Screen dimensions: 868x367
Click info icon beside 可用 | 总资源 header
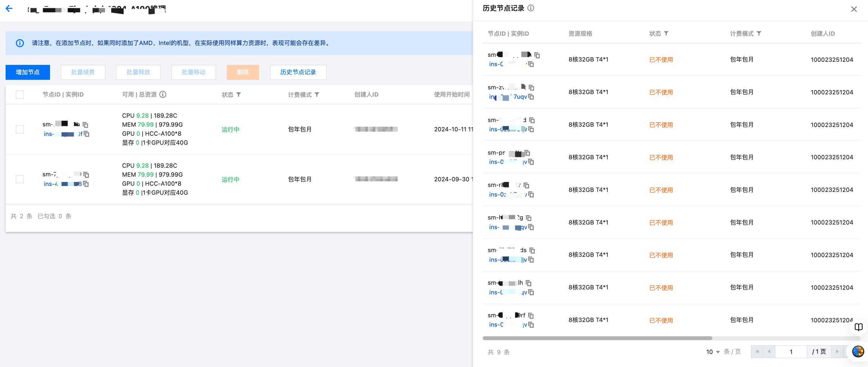[163, 94]
